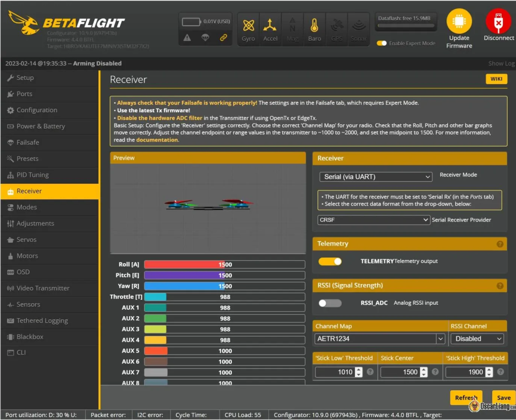The height and width of the screenshot is (420, 516).
Task: Open the documentation link
Action: 157,140
